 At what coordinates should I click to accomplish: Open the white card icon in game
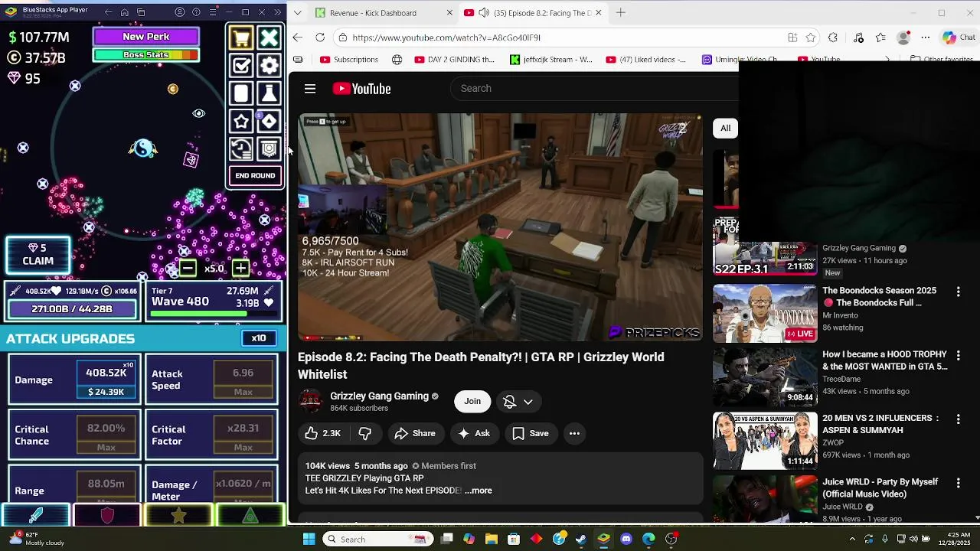pyautogui.click(x=241, y=93)
